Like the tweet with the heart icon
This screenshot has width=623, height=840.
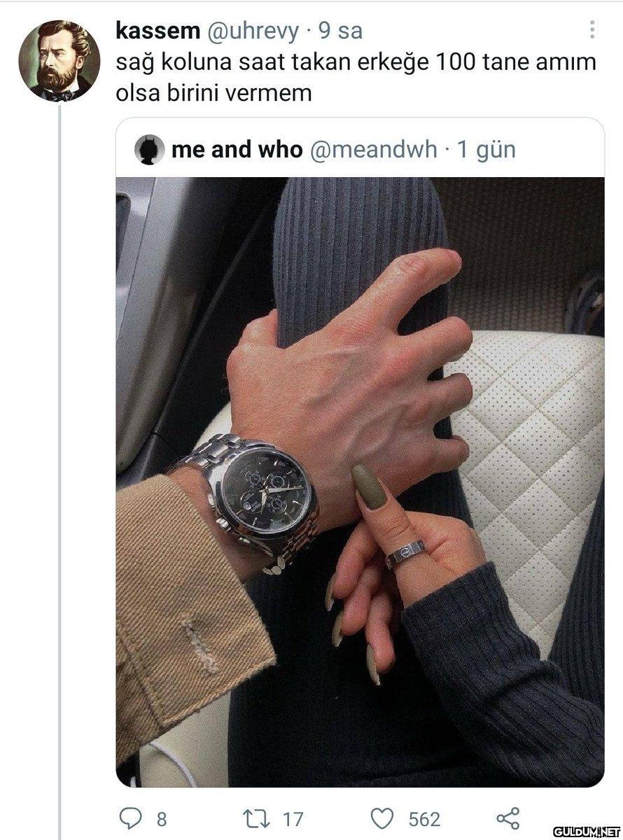pos(384,818)
